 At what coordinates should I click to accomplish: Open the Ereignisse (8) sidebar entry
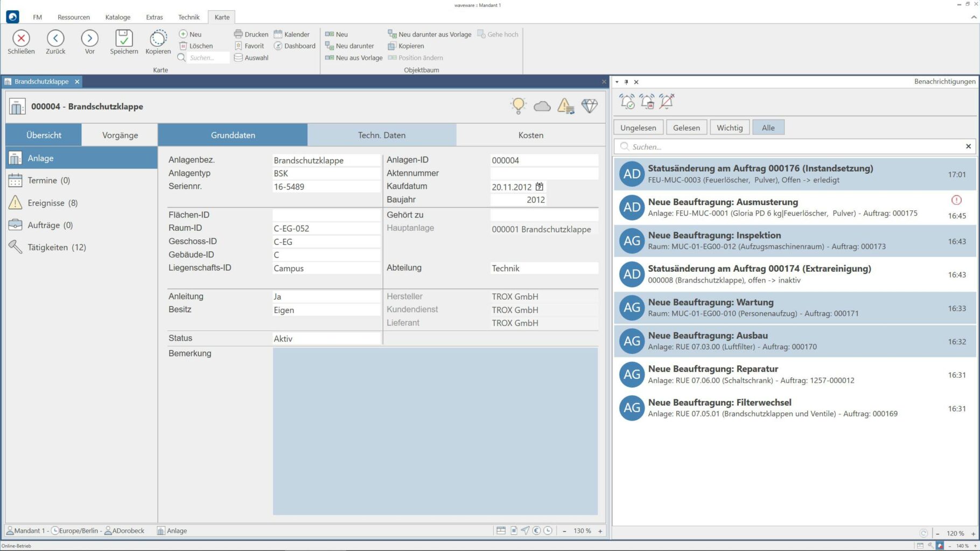coord(52,203)
